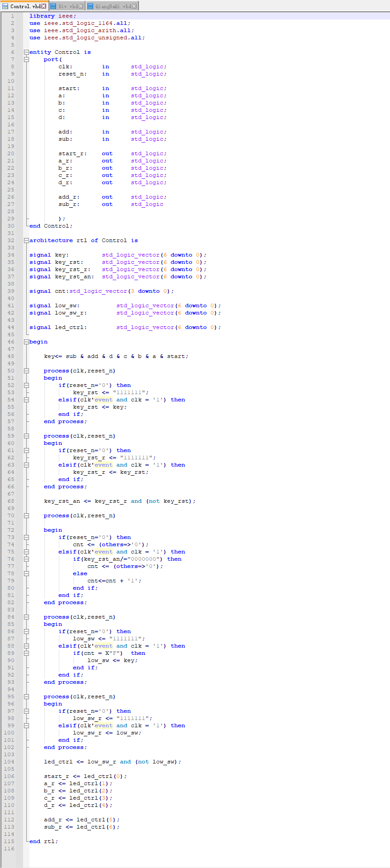Click 'end rtl;' on line 115
The image size is (390, 868).
(x=44, y=841)
